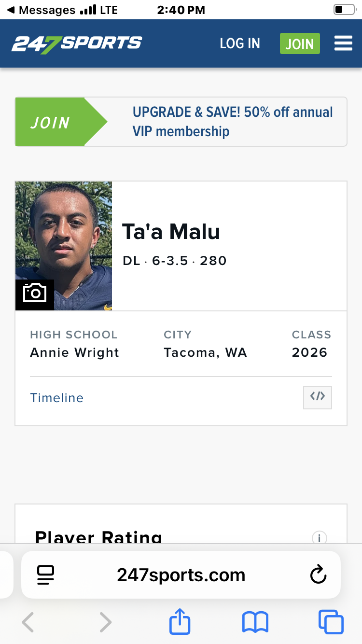Open the Timeline link
This screenshot has width=362, height=644.
point(57,398)
